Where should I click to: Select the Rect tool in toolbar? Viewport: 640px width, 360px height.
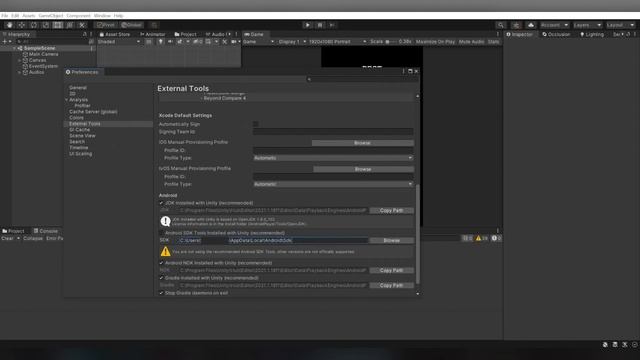[x=58, y=25]
